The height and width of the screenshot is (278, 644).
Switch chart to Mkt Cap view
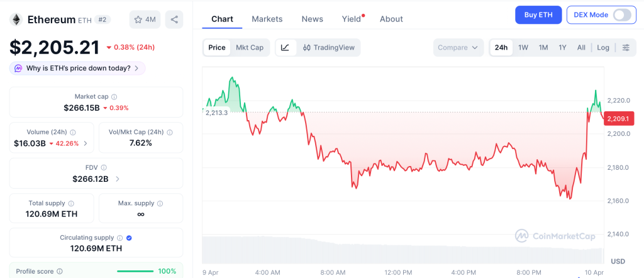point(250,47)
